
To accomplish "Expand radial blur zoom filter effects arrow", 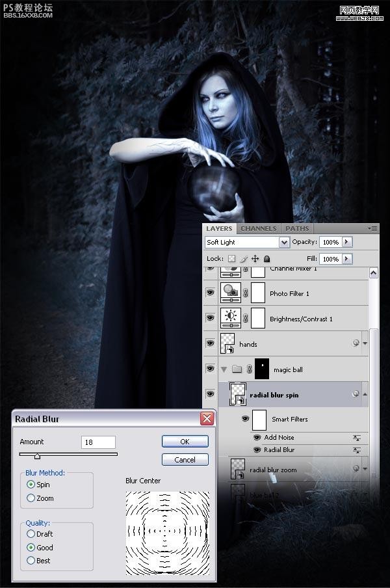I will click(365, 469).
